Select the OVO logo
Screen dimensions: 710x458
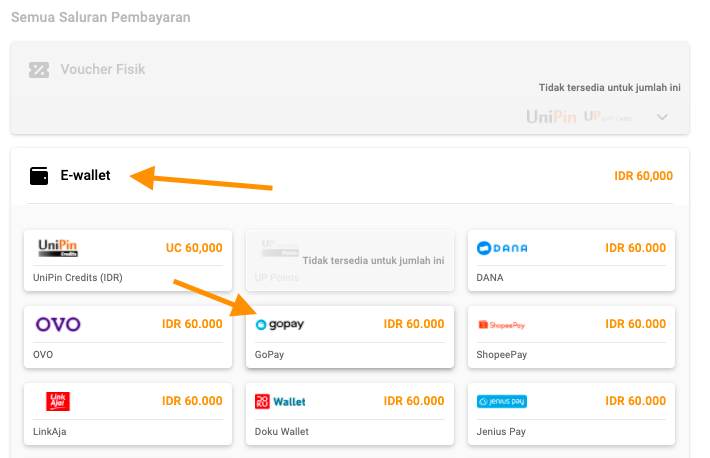58,324
